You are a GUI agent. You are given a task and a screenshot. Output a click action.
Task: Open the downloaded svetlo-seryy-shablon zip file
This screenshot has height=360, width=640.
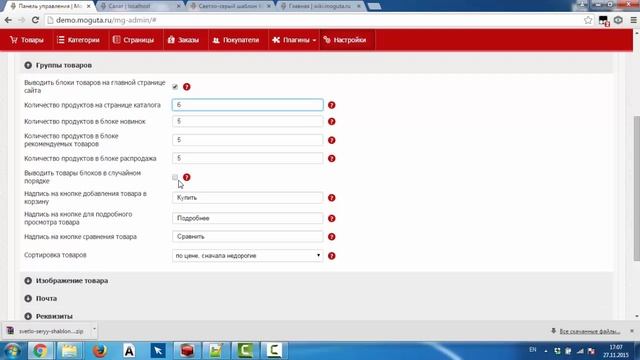(46, 331)
